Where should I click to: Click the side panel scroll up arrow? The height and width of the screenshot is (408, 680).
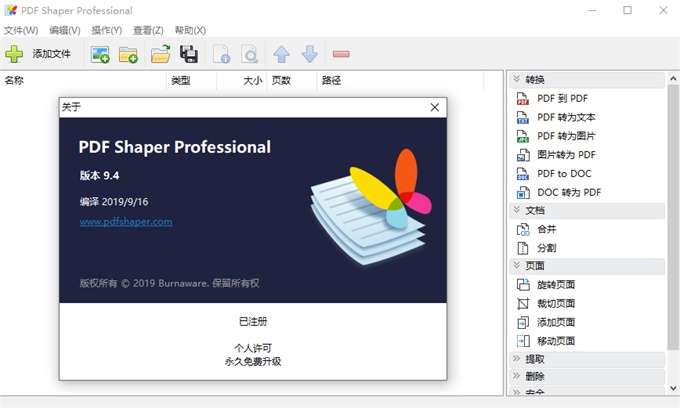pos(673,78)
